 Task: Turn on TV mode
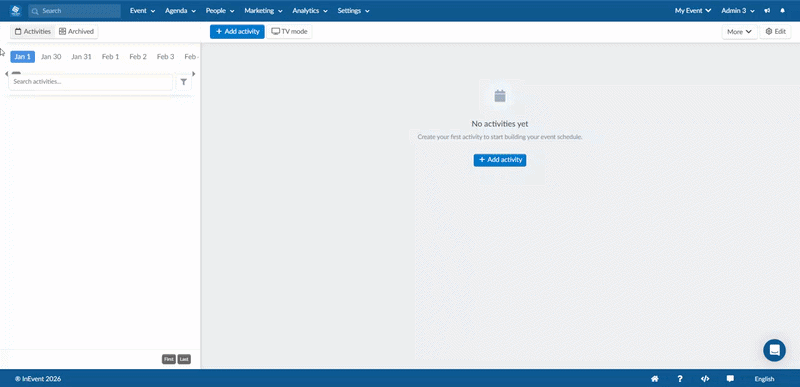tap(289, 32)
